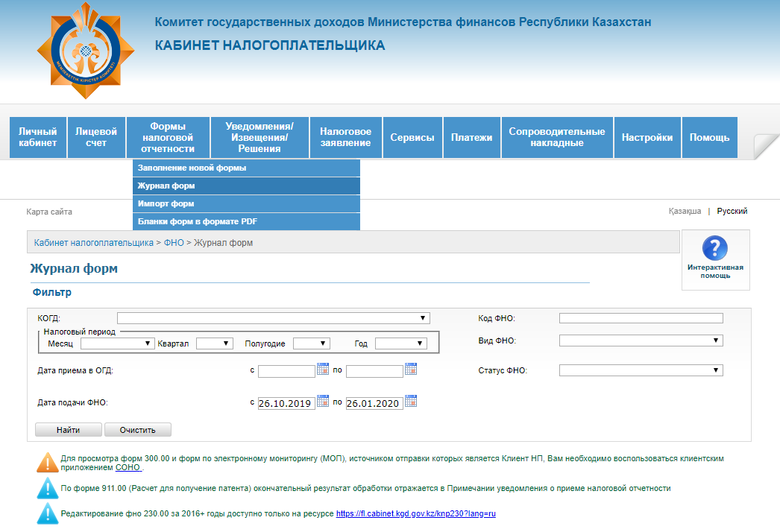Click the State Revenue Committee logo emblem

pos(86,51)
